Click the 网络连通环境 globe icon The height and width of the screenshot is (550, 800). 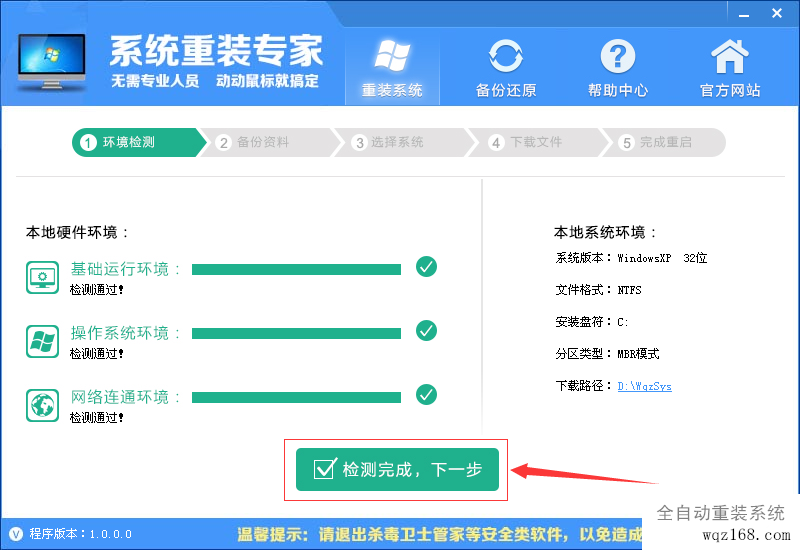click(x=42, y=405)
